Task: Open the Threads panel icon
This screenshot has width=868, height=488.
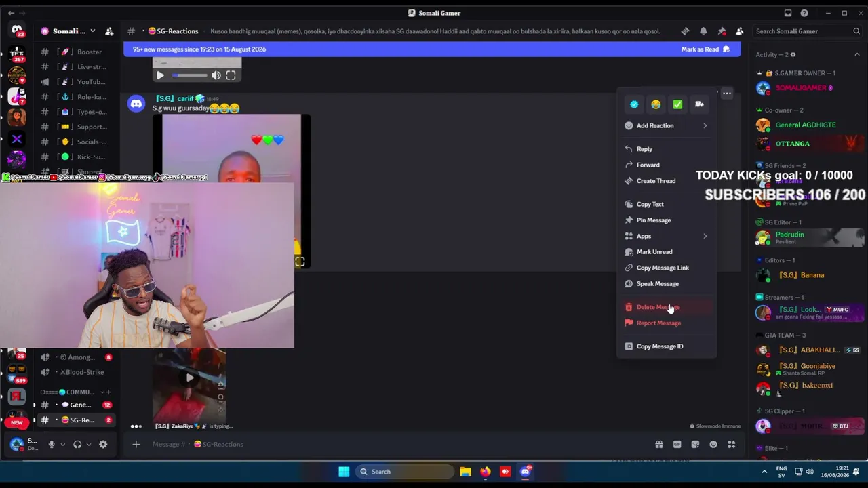Action: point(685,31)
